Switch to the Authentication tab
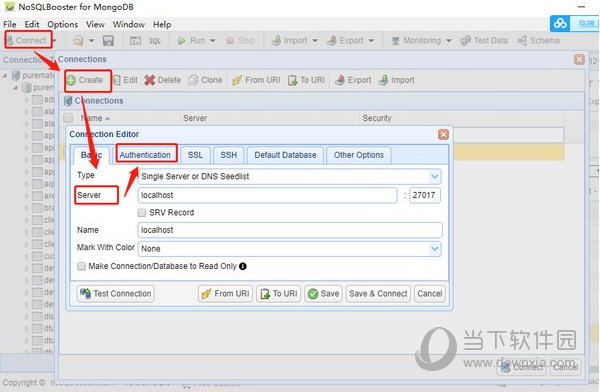This screenshot has width=600, height=392. 145,155
